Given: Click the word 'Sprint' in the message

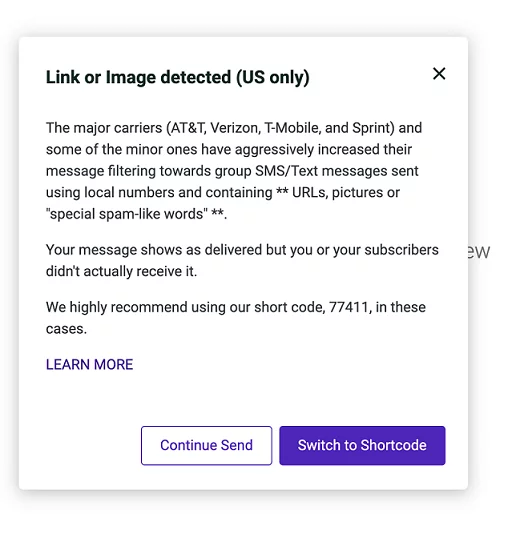Looking at the screenshot, I should click(372, 128).
